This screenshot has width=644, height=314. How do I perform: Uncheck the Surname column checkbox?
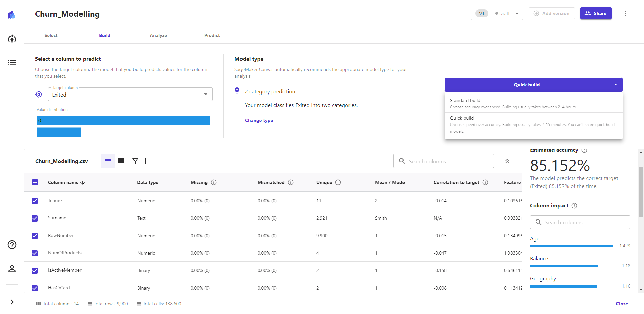pos(35,218)
